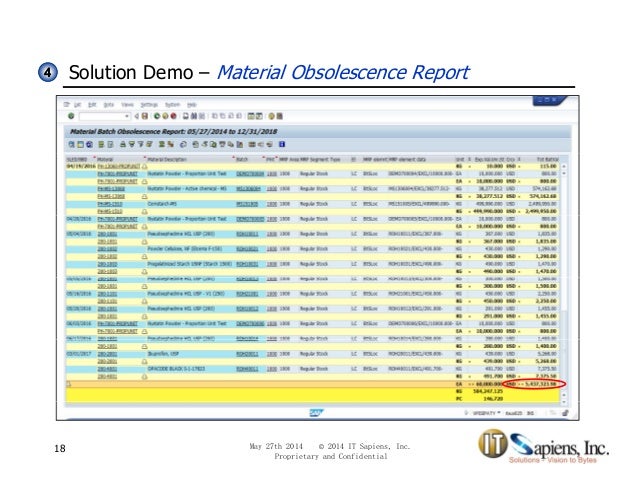
Task: Expand the 280-1802 subtotal row
Action: (144, 257)
